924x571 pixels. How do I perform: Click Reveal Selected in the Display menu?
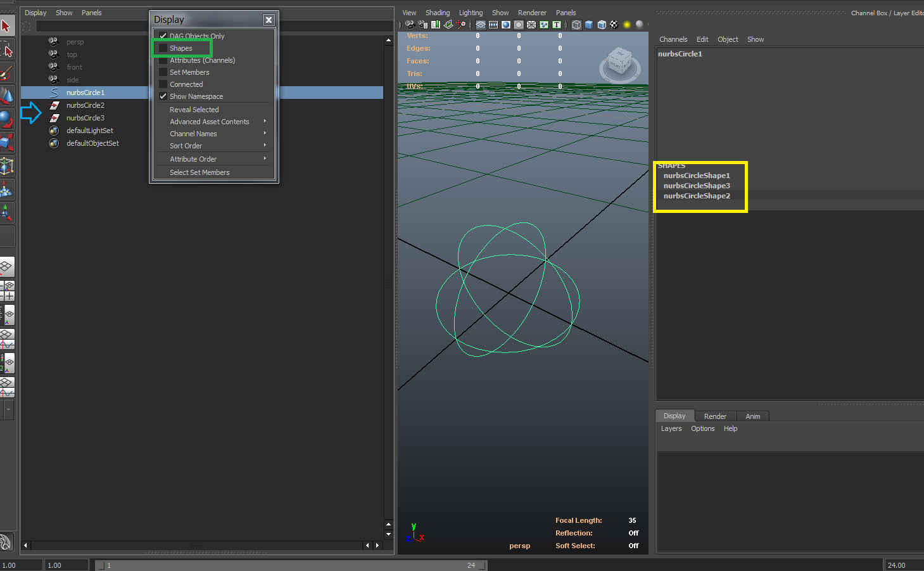tap(194, 110)
